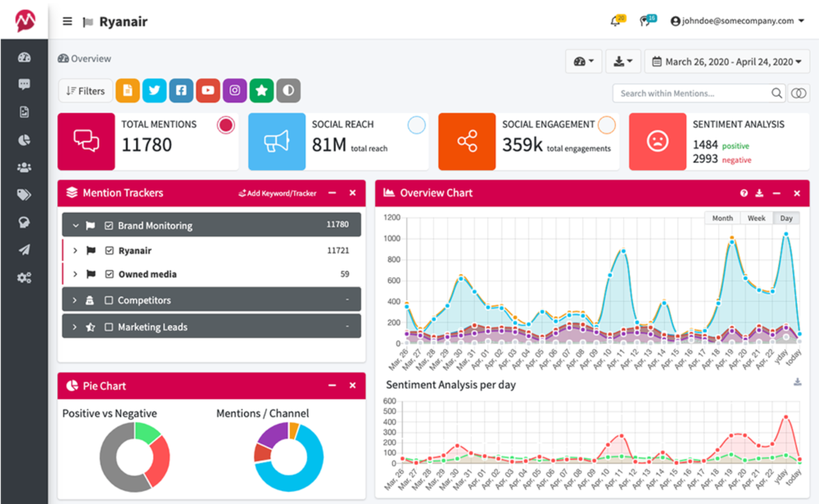Download the Sentiment Analysis per day chart
Image resolution: width=819 pixels, height=504 pixels.
pyautogui.click(x=797, y=382)
